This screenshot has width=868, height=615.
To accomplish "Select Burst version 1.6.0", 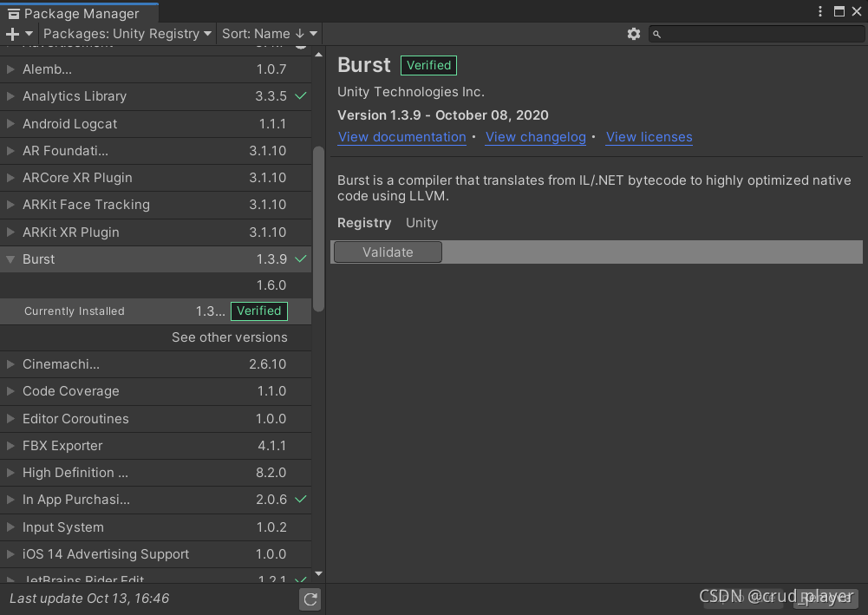I will [155, 285].
